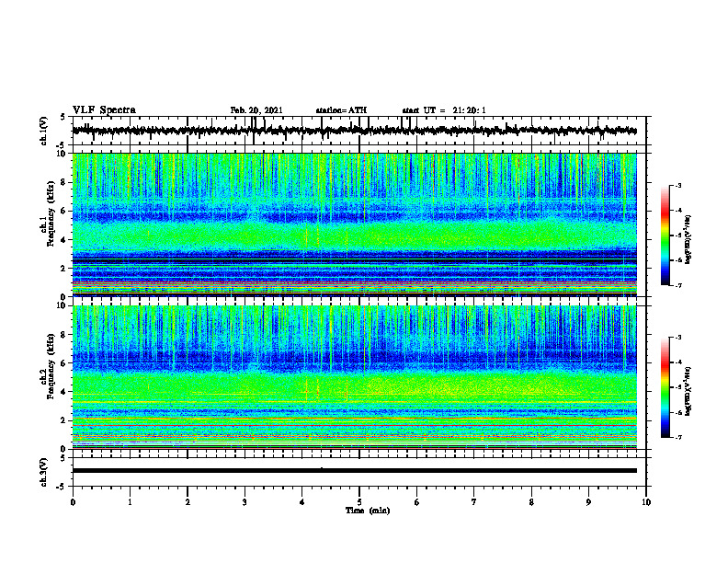This screenshot has width=728, height=563.
Task: Click the ch.1 spectrogram panel
Action: point(355,224)
